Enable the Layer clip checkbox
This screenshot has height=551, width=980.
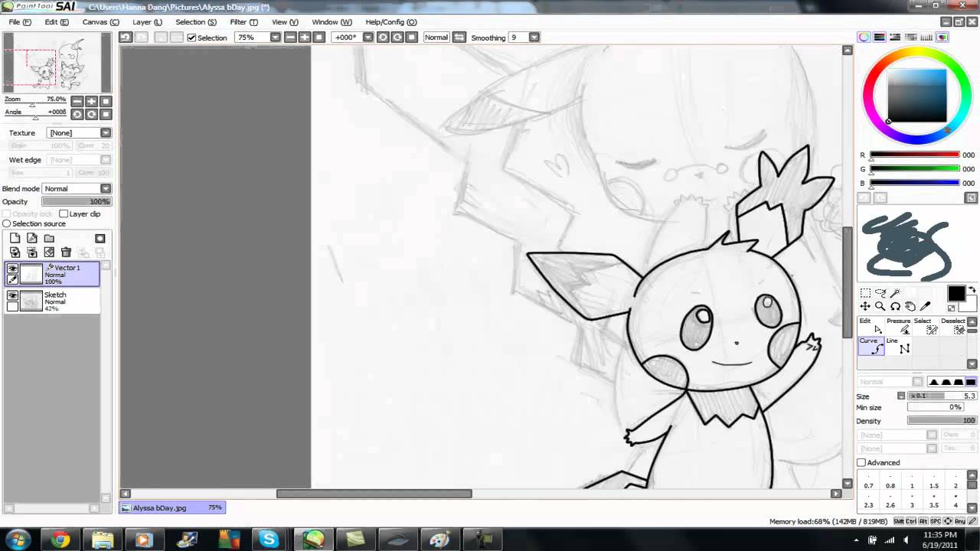(64, 214)
